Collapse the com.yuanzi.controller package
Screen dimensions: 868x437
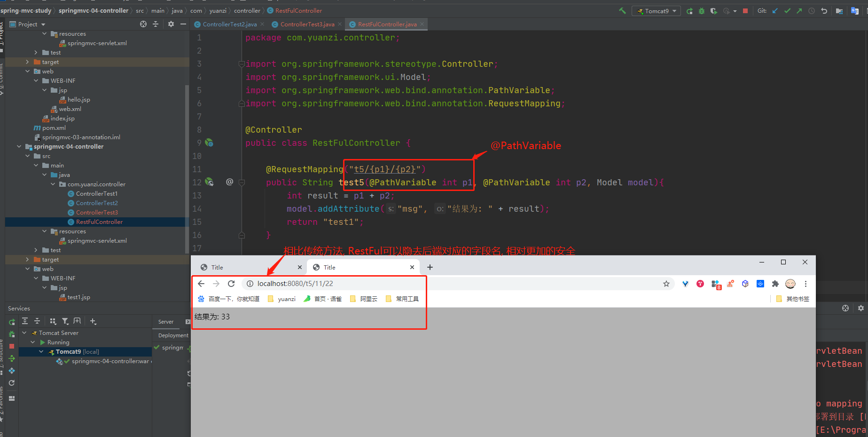tap(53, 184)
